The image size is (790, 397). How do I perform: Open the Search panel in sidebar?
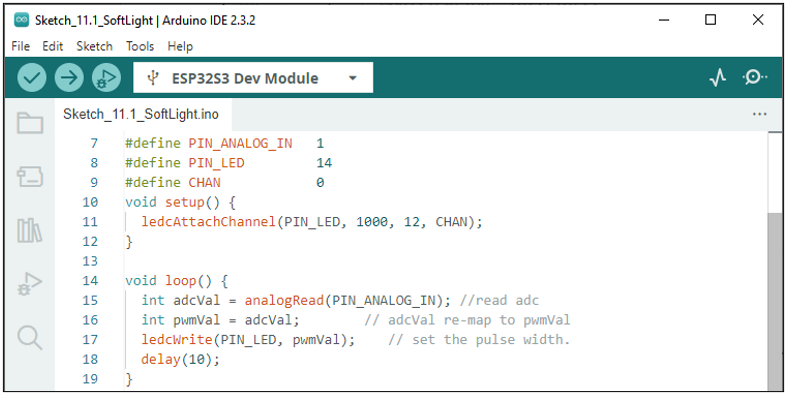pos(30,338)
